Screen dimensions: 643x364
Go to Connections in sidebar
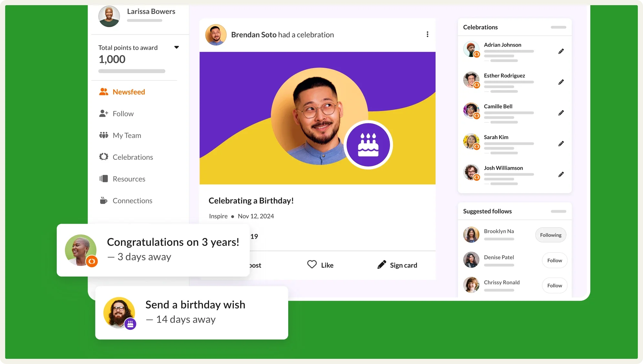(132, 201)
